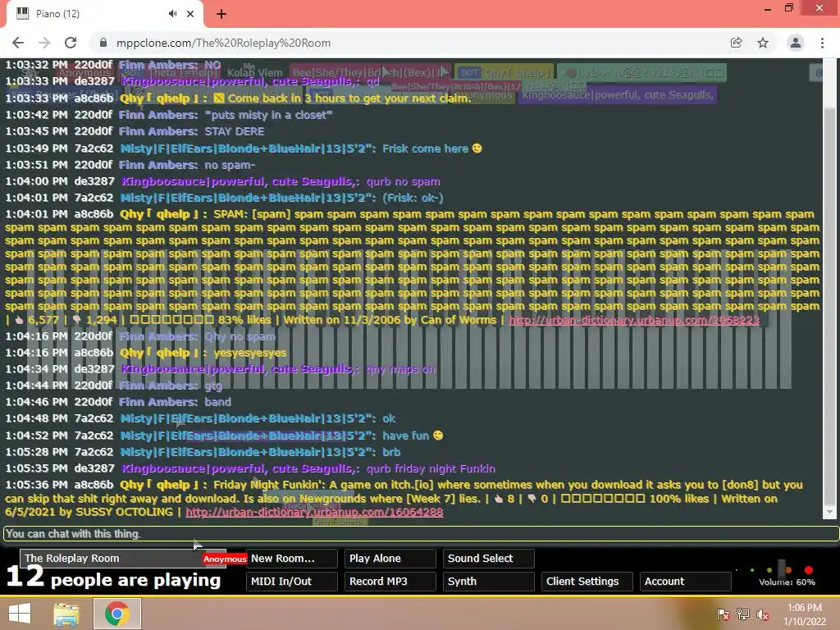Open MIDI In/Out settings
Screen dimensions: 840x630
pyautogui.click(x=292, y=582)
